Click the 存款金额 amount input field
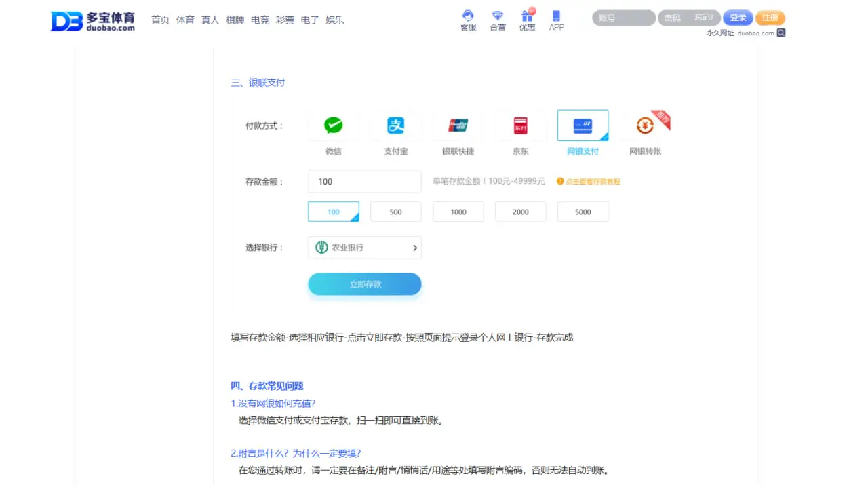The image size is (868, 485). pyautogui.click(x=365, y=181)
